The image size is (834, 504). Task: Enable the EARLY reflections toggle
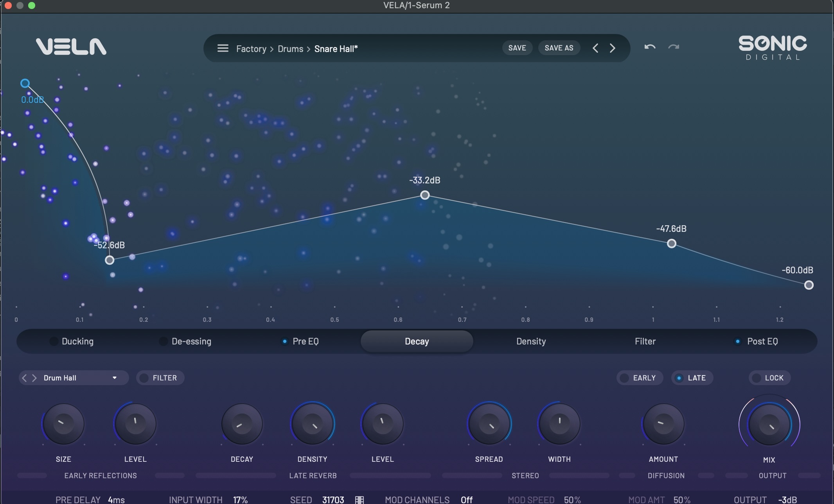coord(640,378)
